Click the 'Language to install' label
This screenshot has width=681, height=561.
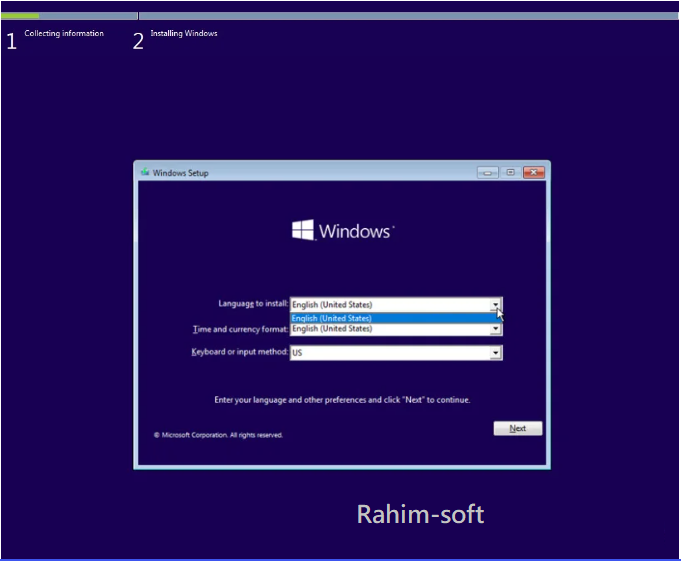coord(253,304)
